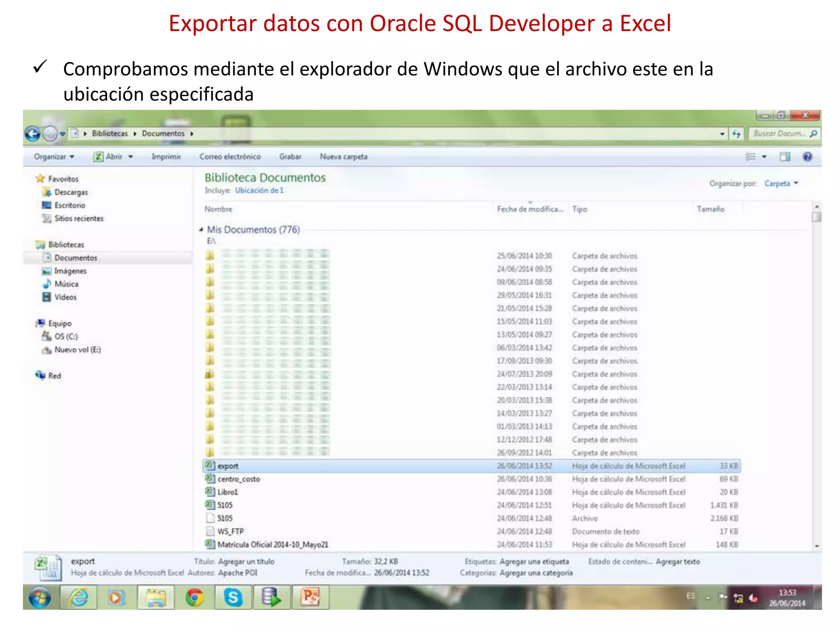This screenshot has height=630, width=840.
Task: Click the scrollbar up arrow
Action: tap(817, 206)
